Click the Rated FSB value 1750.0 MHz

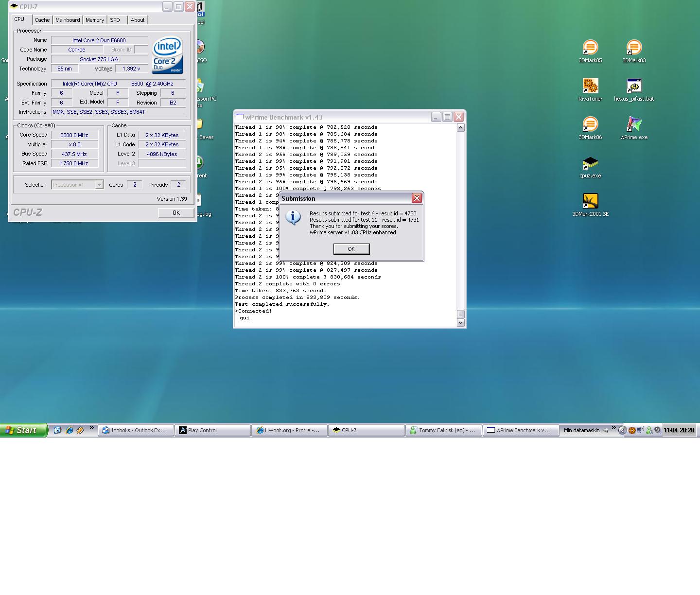pos(74,163)
